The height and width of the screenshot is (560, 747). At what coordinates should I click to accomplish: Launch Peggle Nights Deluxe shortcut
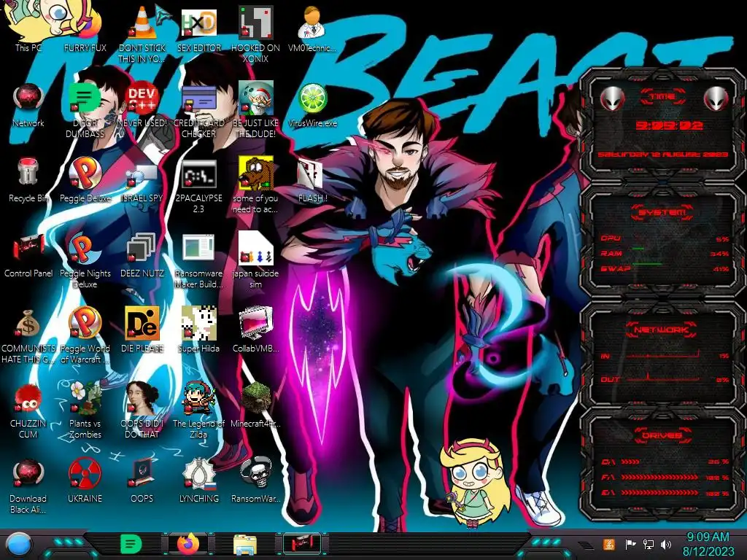85,260
